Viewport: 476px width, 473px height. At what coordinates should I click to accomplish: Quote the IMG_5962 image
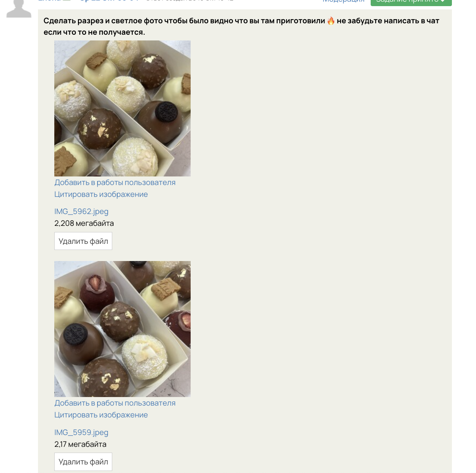tap(101, 194)
